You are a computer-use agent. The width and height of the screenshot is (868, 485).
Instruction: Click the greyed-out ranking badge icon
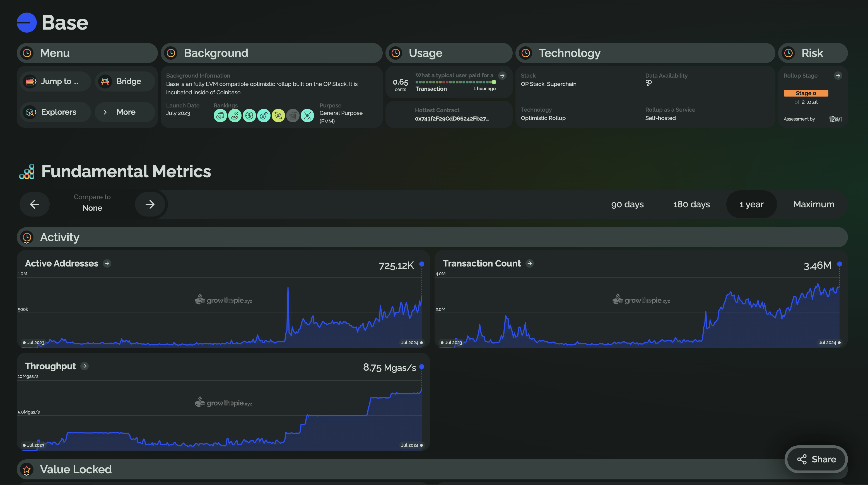[293, 116]
